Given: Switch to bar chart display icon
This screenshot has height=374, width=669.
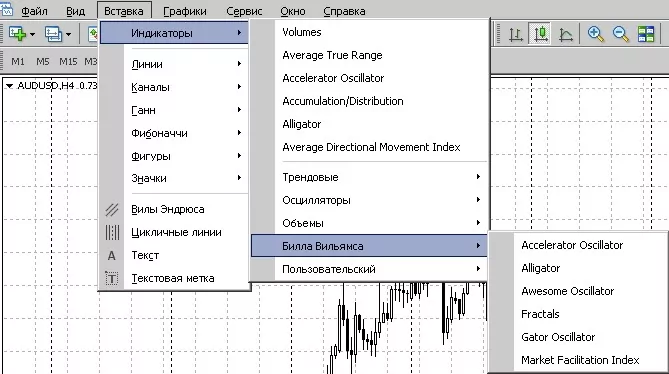Looking at the screenshot, I should [x=516, y=34].
